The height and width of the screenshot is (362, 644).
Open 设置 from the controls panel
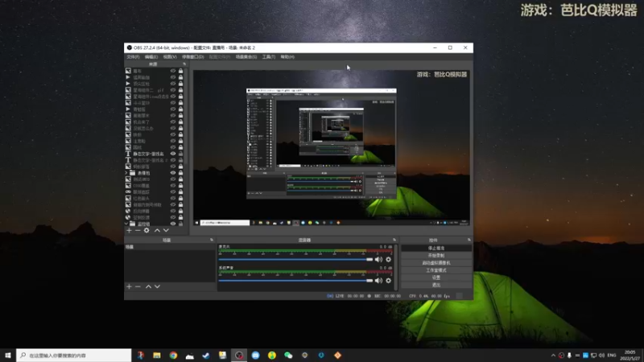[436, 278]
